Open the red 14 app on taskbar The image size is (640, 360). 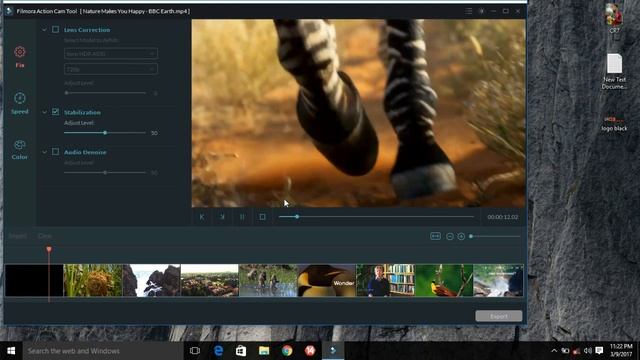[310, 351]
